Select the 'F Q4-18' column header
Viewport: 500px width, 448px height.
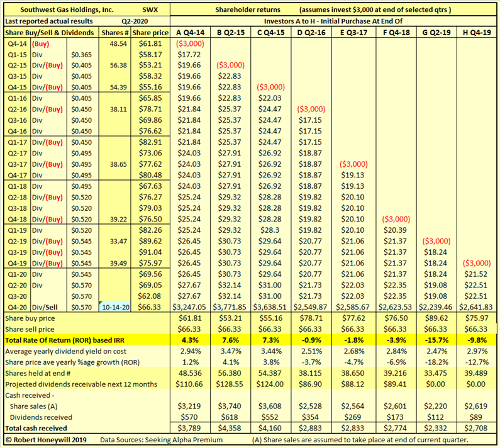click(x=396, y=33)
